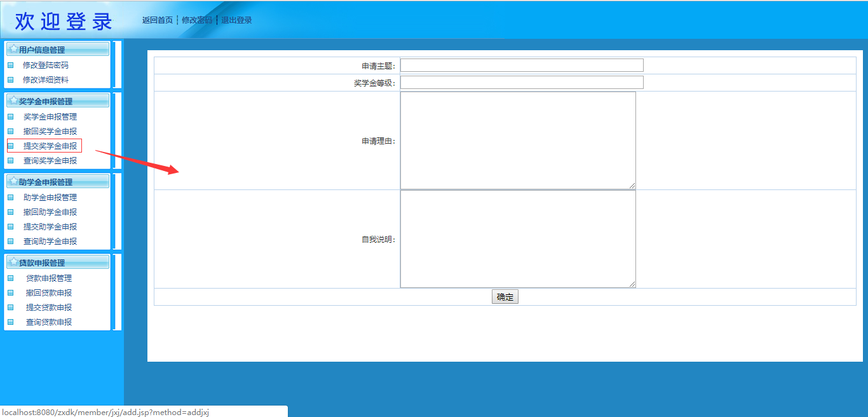Click the 确定 submit button
This screenshot has height=417, width=868.
coord(505,297)
